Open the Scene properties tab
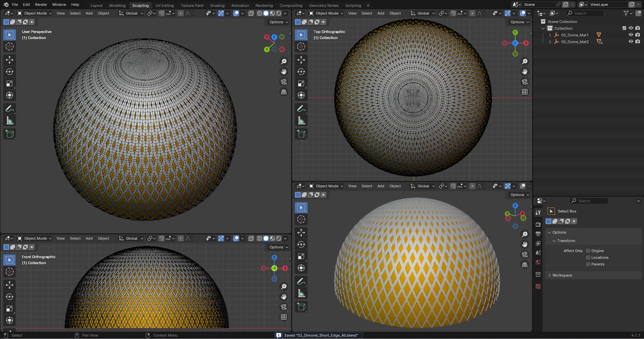Screen dimensions: 644x339 click(538, 253)
